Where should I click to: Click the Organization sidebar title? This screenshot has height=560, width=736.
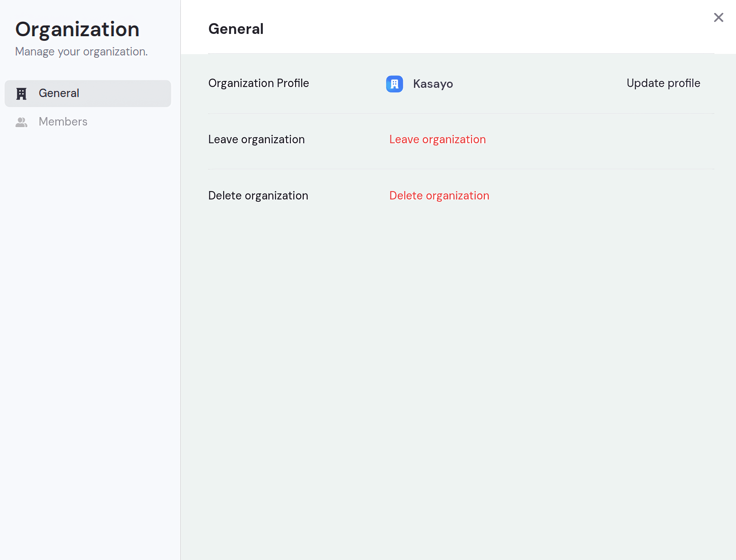point(77,29)
